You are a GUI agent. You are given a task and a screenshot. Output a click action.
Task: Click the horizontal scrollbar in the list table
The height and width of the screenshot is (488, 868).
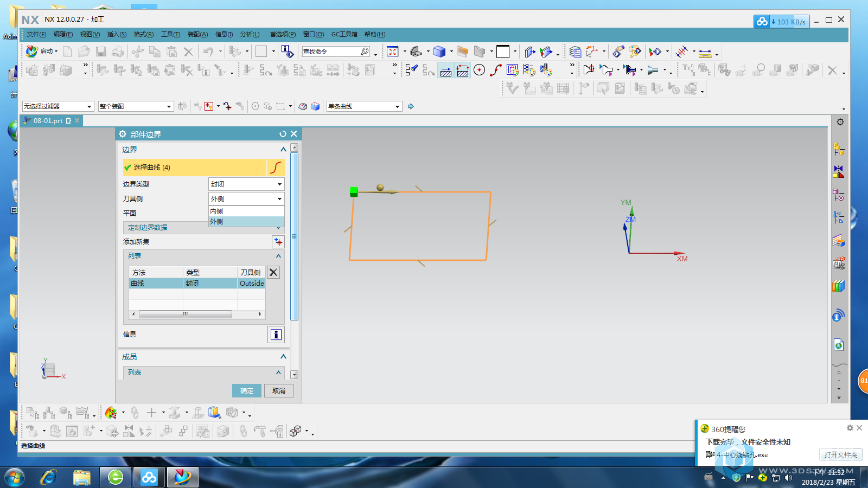[x=186, y=314]
